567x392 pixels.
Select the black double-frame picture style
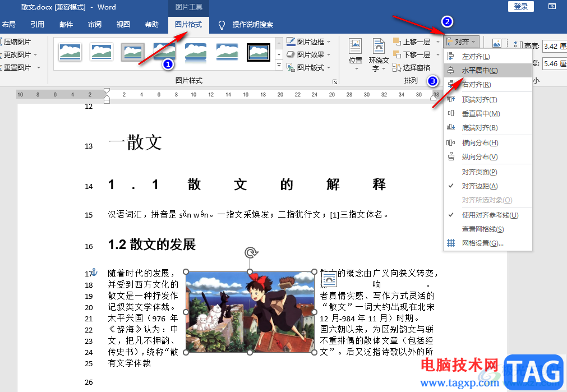pos(259,52)
